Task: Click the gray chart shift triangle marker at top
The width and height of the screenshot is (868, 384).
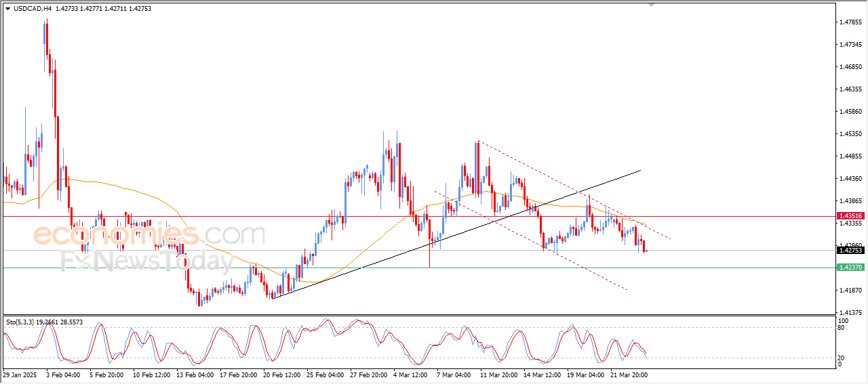Action: [x=652, y=5]
